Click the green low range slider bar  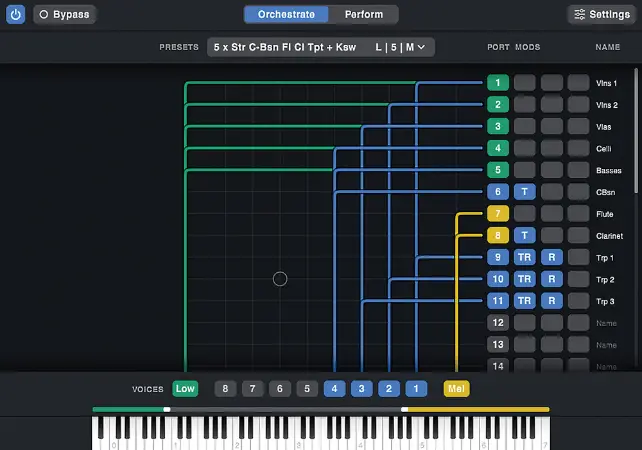(128, 408)
